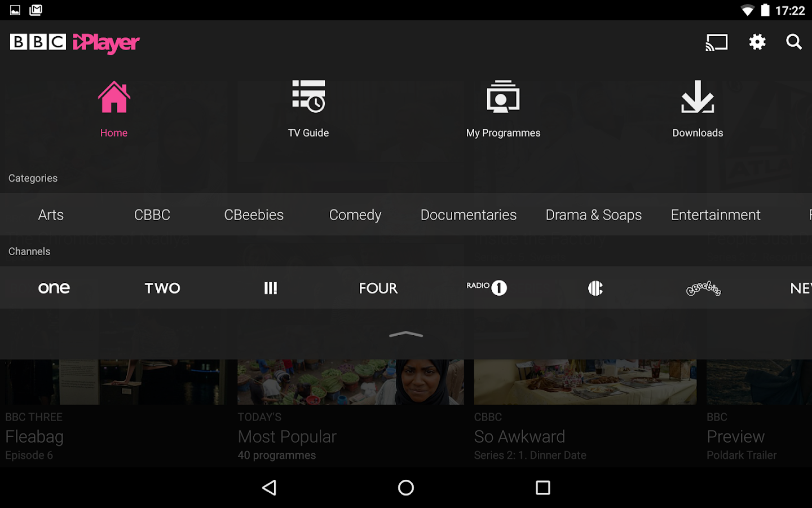
Task: Open the TV Guide label
Action: [308, 133]
